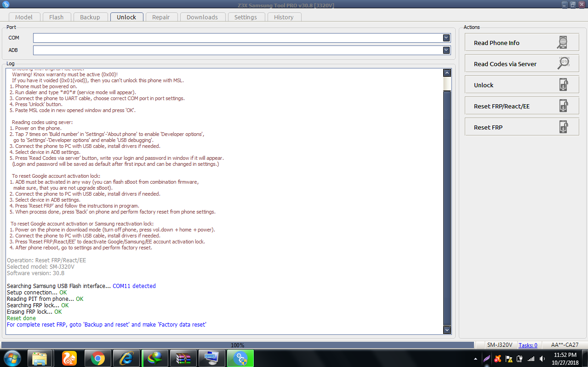Click the Reset FRP button
This screenshot has height=367, width=588.
coord(522,127)
